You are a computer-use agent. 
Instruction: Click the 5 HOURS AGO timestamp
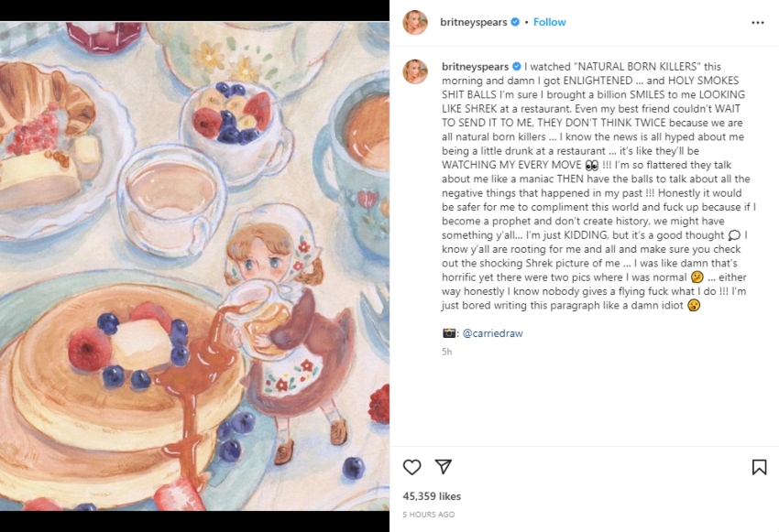pyautogui.click(x=428, y=515)
